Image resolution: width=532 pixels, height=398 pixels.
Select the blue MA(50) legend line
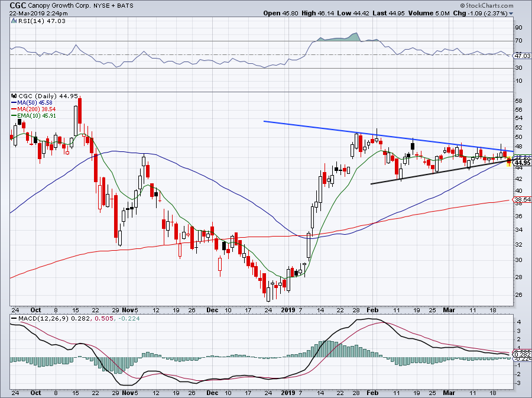(14, 103)
